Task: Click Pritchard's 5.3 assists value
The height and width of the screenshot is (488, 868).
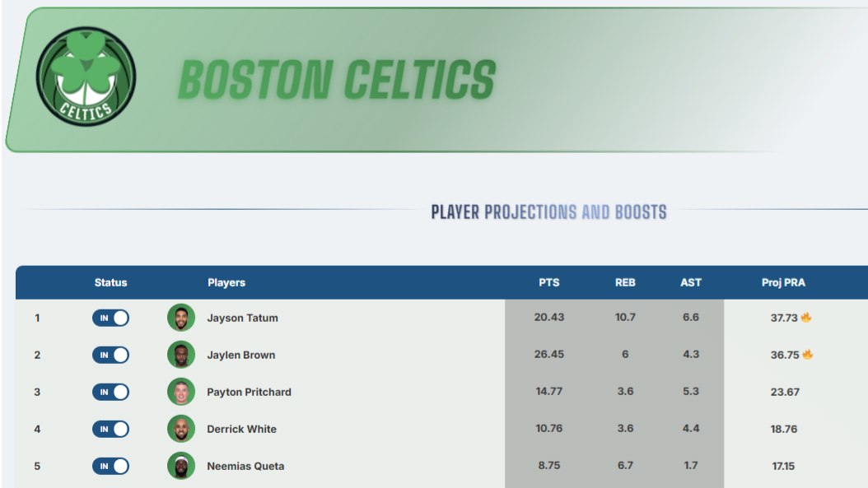Action: click(x=691, y=391)
